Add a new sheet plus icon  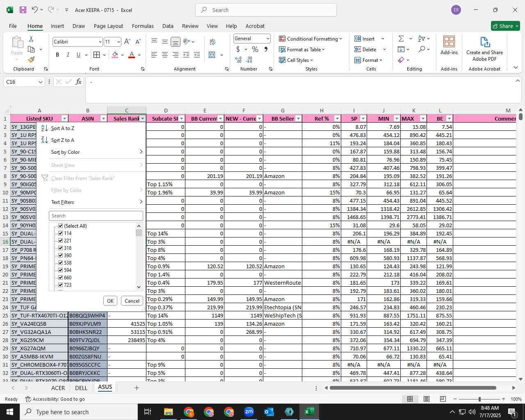pyautogui.click(x=137, y=388)
